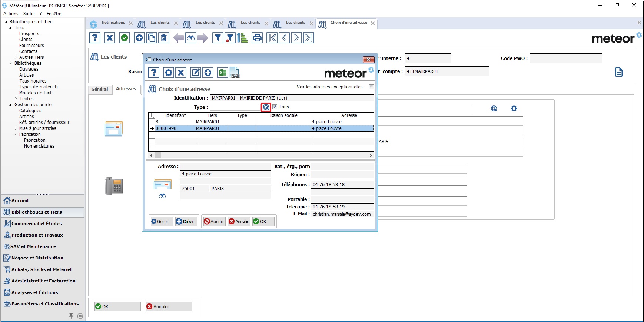
Task: Click the Type input field
Action: pyautogui.click(x=236, y=107)
